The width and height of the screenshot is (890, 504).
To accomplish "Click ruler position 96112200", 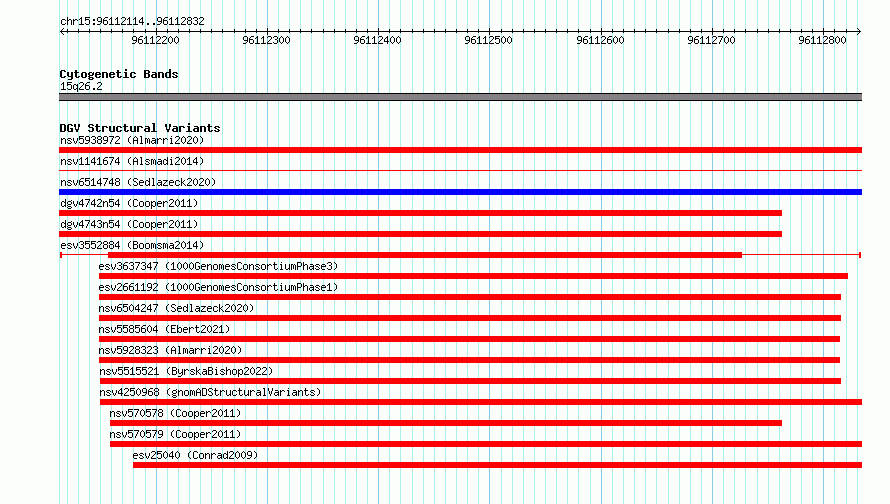I will click(x=156, y=40).
